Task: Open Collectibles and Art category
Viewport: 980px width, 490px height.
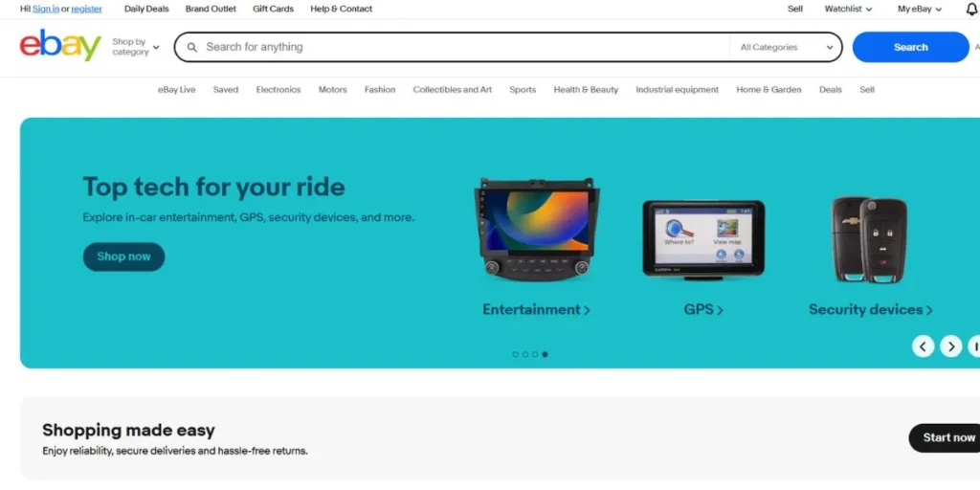Action: pos(453,90)
